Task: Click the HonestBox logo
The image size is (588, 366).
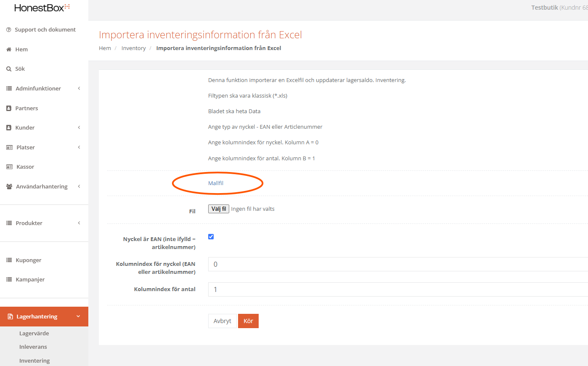Action: [x=42, y=8]
